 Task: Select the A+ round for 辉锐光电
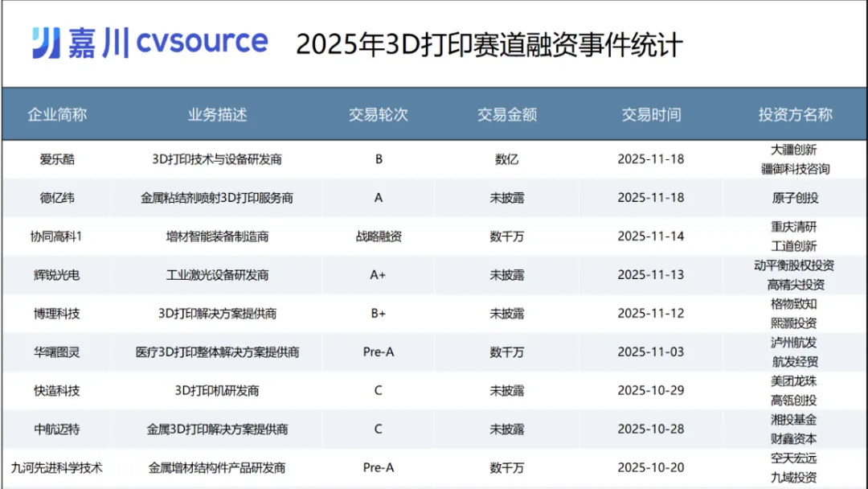378,275
